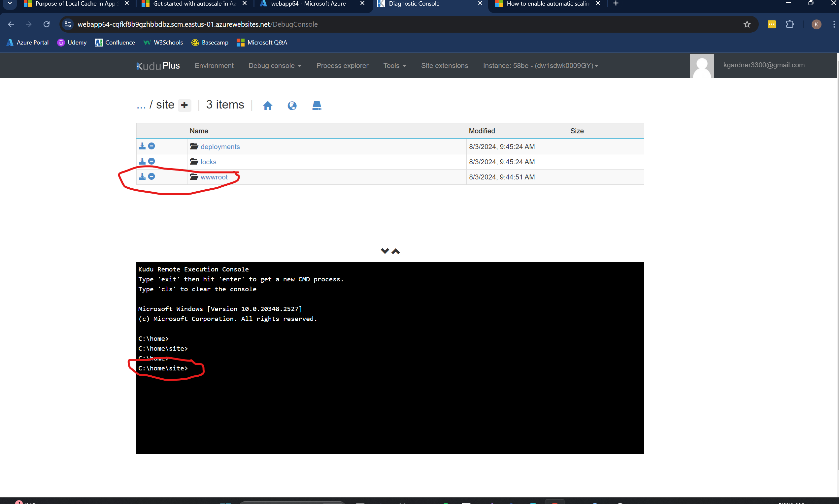Download the deployments folder
The width and height of the screenshot is (839, 504).
(x=142, y=146)
